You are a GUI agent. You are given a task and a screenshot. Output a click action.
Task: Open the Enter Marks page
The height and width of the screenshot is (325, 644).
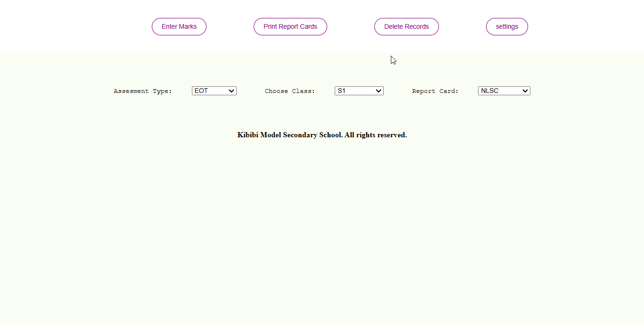click(179, 27)
